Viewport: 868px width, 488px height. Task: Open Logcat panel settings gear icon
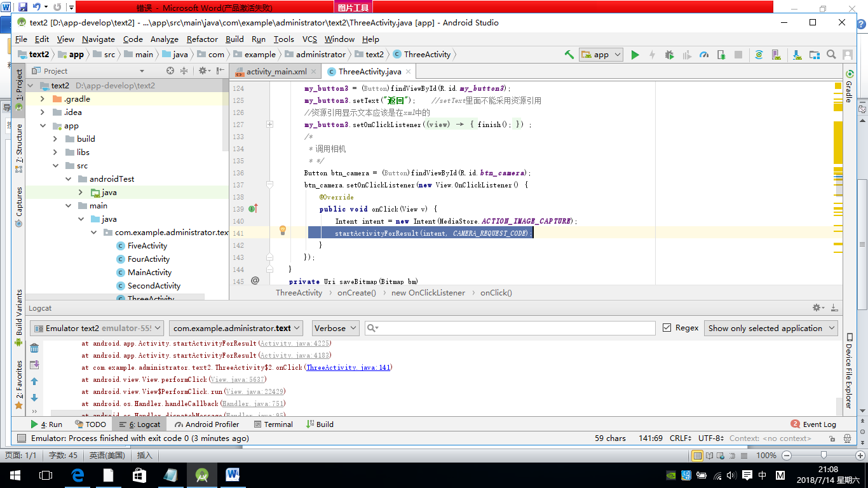818,308
